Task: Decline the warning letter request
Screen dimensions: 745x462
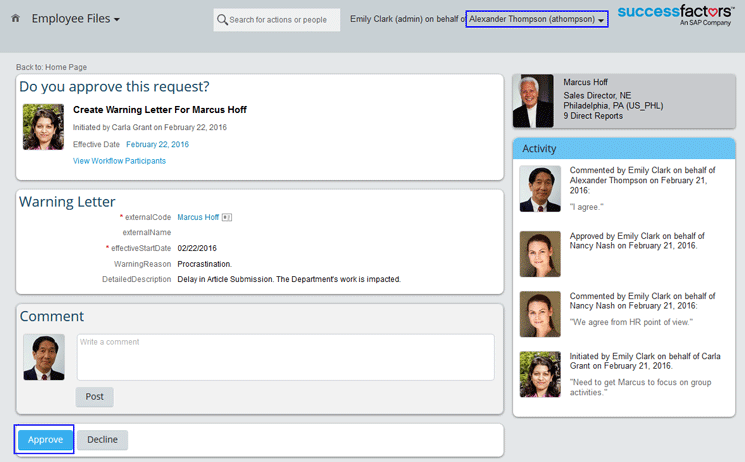Action: 102,440
